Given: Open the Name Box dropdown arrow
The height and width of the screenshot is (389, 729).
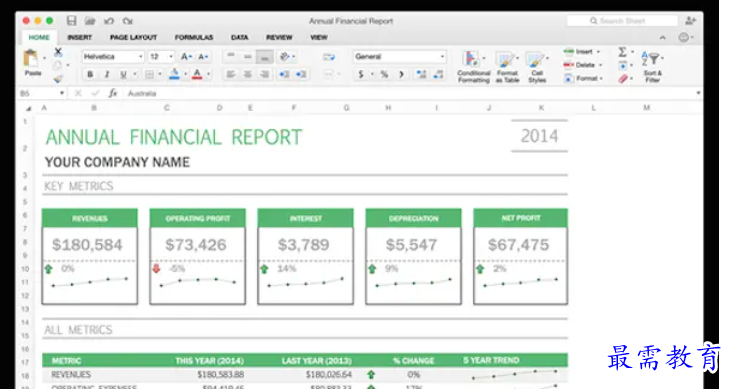Looking at the screenshot, I should (62, 93).
